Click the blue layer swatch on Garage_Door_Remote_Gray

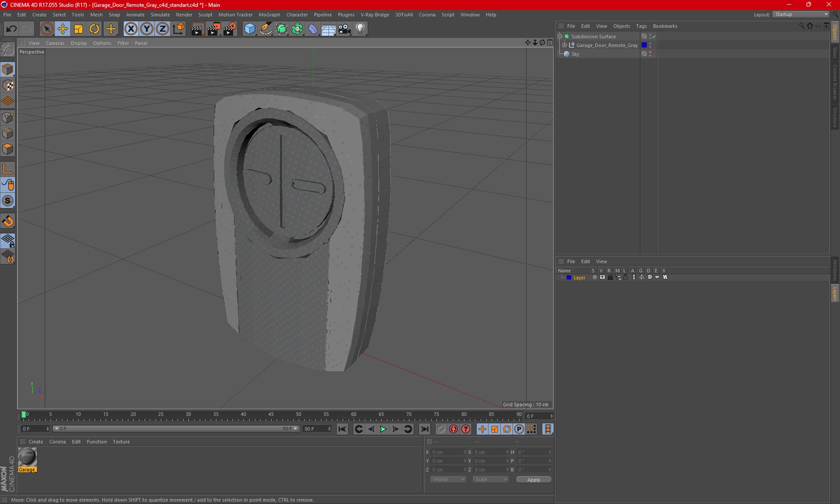point(644,45)
